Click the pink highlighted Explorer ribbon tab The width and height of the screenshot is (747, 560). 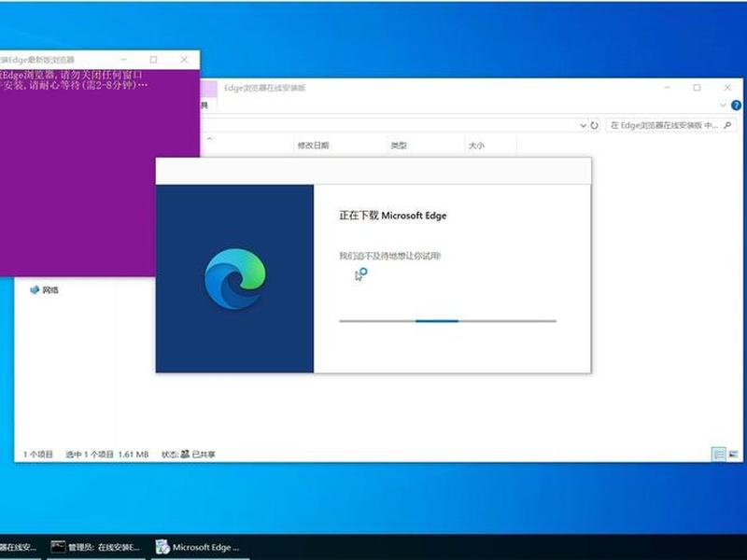pos(208,89)
